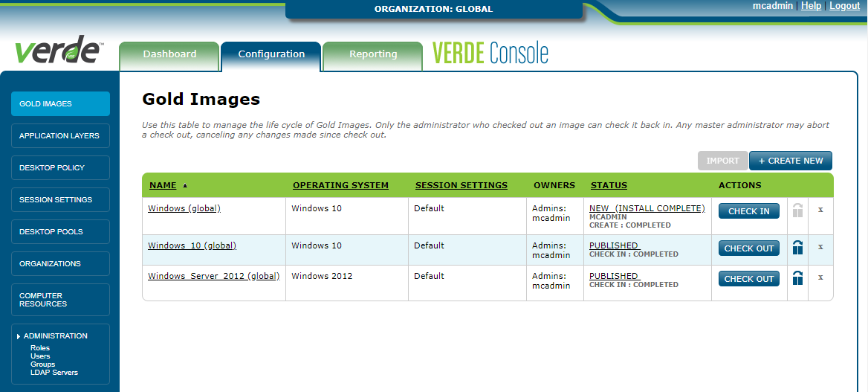
Task: Click the lock icon in Windows_Server_2012 row
Action: (x=797, y=277)
